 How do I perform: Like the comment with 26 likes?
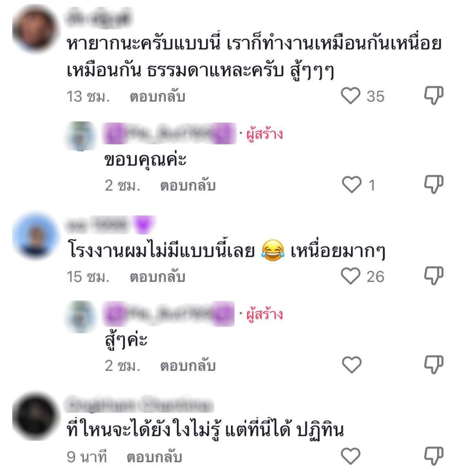point(351,276)
